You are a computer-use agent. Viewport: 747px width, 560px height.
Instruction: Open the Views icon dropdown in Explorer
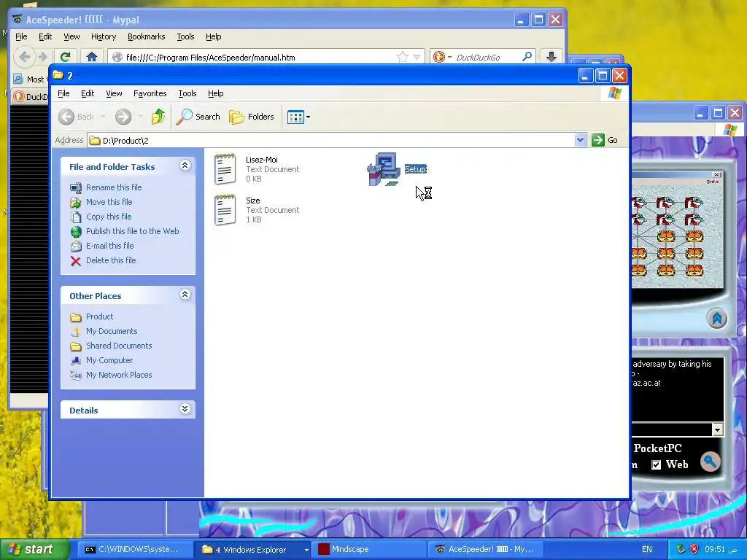click(x=298, y=117)
